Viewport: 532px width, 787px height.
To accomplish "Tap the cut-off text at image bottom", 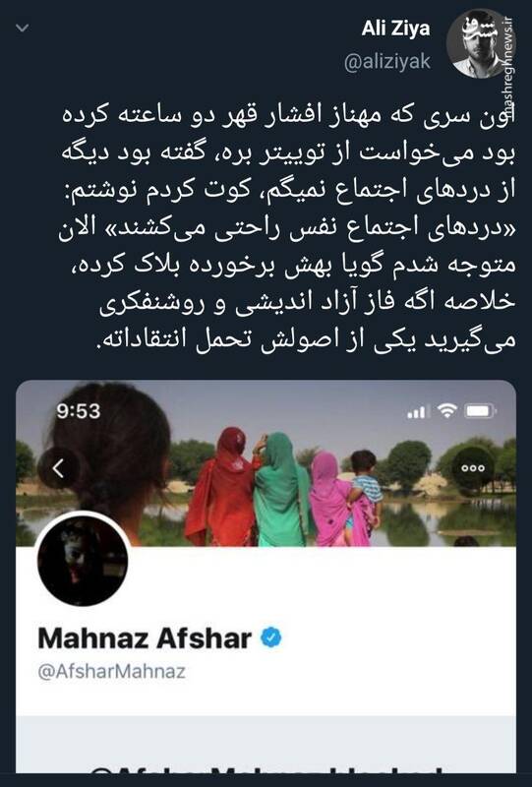I will coord(266,769).
